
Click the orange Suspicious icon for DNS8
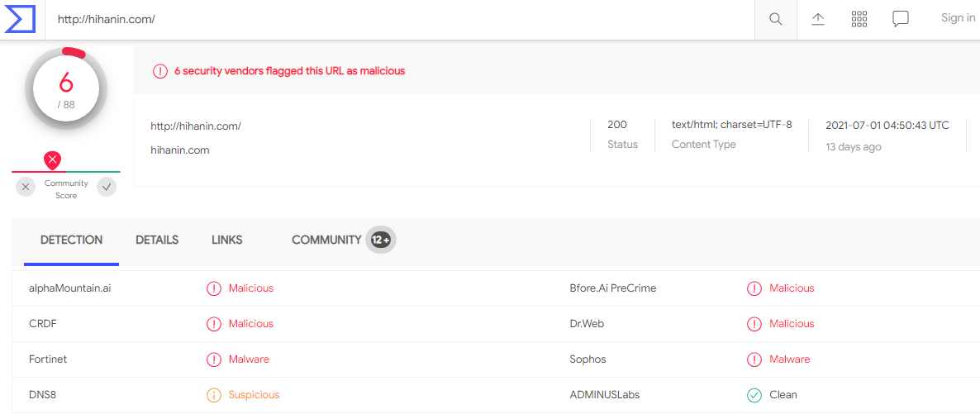pyautogui.click(x=214, y=395)
